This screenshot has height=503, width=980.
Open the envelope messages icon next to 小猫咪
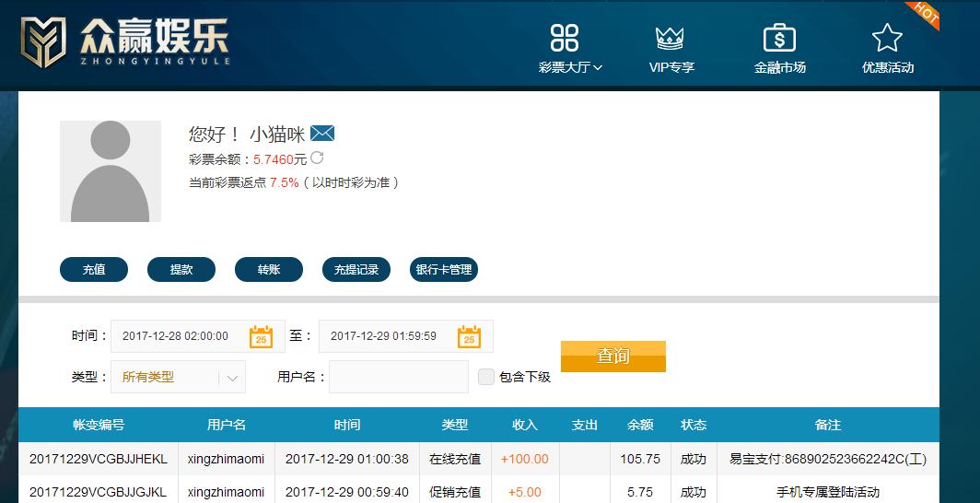point(322,133)
